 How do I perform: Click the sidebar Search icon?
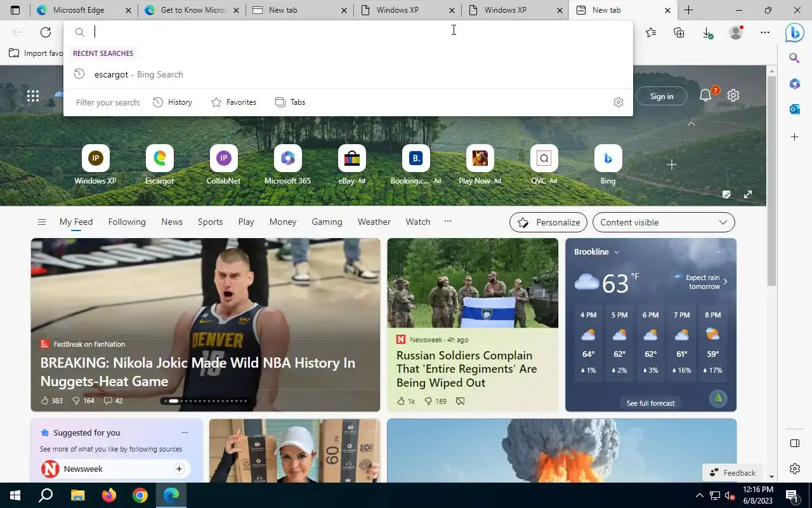click(794, 58)
